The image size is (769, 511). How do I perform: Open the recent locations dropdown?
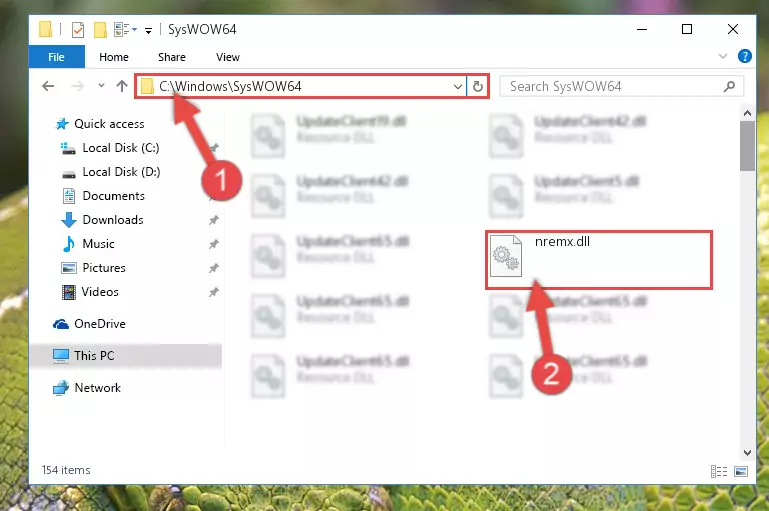(101, 86)
